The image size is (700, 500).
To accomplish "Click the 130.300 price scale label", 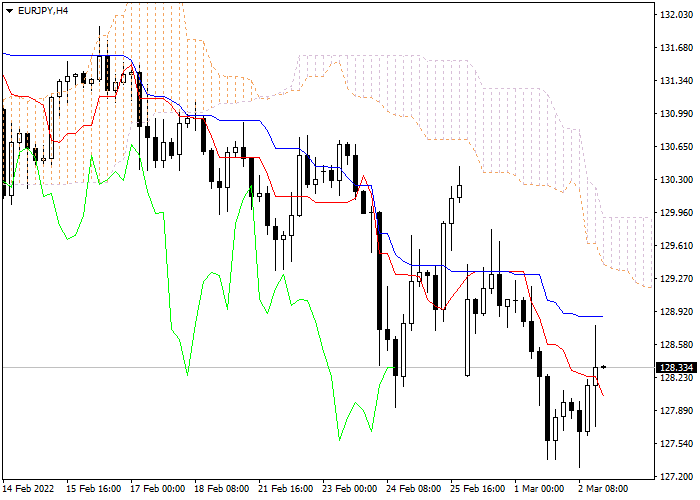I will [x=676, y=180].
